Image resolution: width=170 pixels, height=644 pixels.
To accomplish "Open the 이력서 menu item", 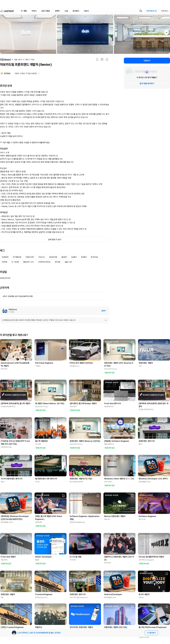I will pos(34,11).
